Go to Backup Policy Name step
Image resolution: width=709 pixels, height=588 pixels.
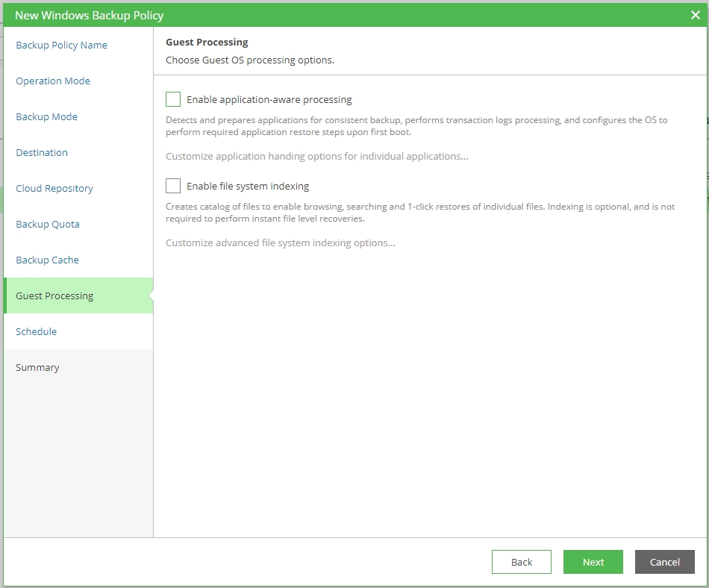coord(61,45)
